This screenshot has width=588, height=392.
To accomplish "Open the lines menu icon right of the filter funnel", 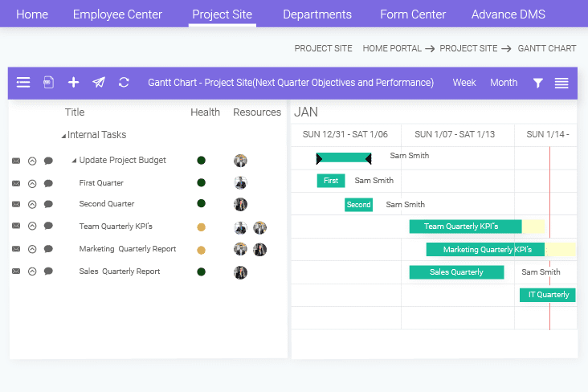I will (x=561, y=83).
